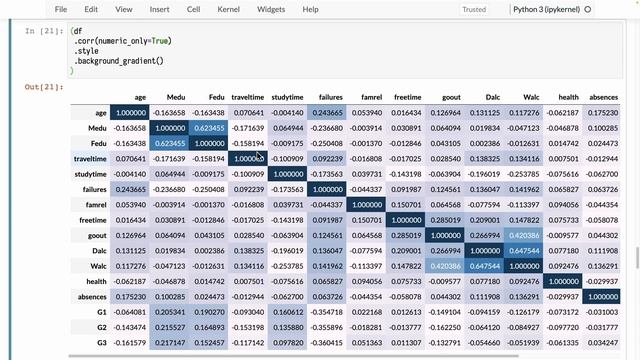Click the 0.094056 cell in the health row
The width and height of the screenshot is (640, 360).
coord(367,282)
